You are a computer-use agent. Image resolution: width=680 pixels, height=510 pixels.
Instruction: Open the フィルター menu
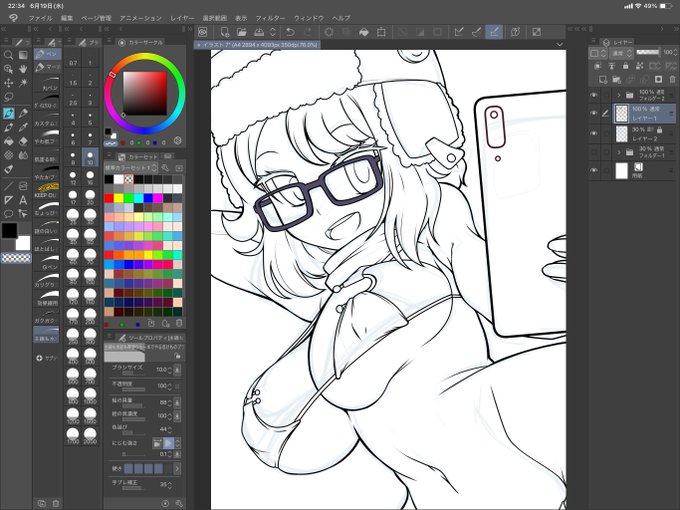270,18
